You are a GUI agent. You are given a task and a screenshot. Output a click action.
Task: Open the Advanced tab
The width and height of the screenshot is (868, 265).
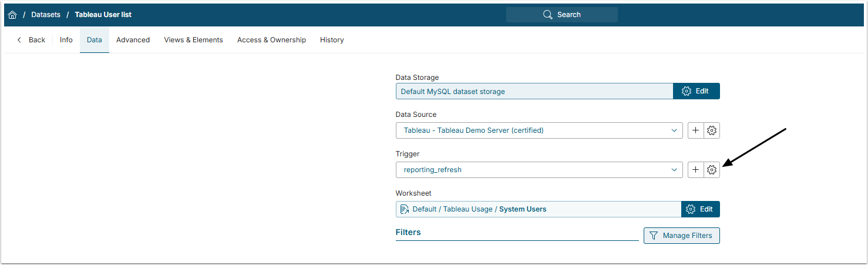point(133,40)
